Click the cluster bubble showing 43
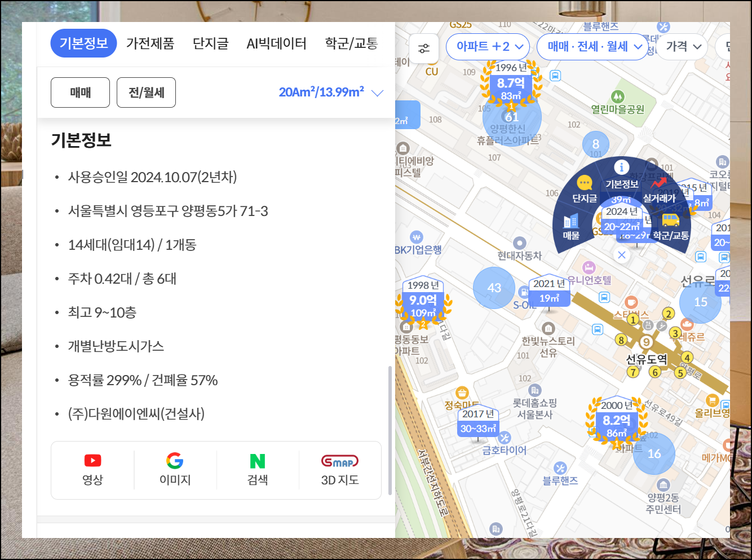Image resolution: width=752 pixels, height=560 pixels. [x=494, y=288]
